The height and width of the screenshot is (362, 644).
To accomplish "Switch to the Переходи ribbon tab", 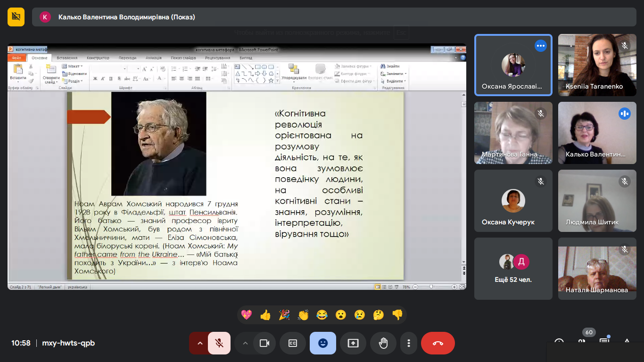I will (x=127, y=58).
